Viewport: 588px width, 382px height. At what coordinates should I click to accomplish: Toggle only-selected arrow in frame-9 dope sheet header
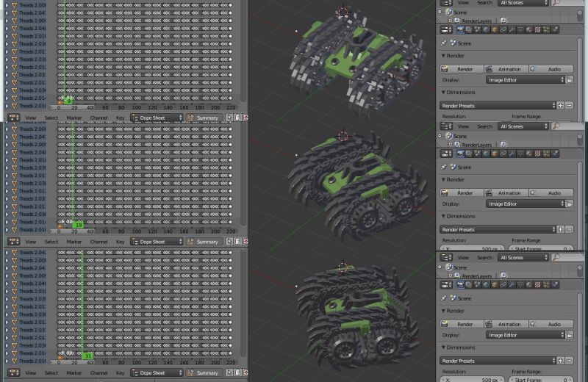[229, 118]
